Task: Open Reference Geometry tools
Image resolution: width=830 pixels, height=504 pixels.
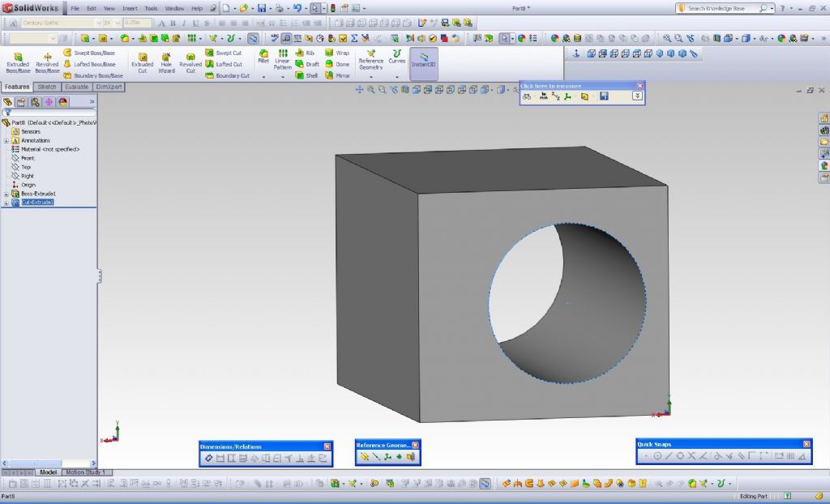Action: [x=371, y=60]
